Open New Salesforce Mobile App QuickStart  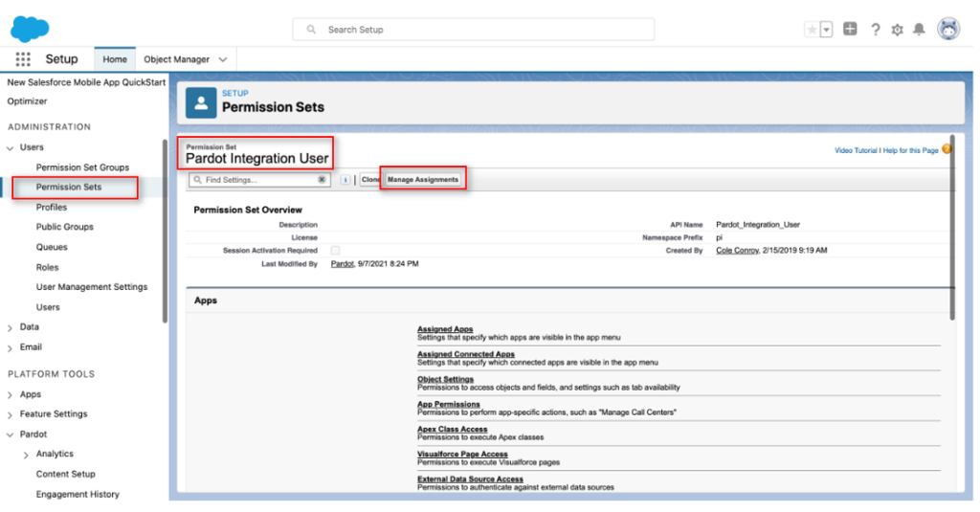click(86, 82)
